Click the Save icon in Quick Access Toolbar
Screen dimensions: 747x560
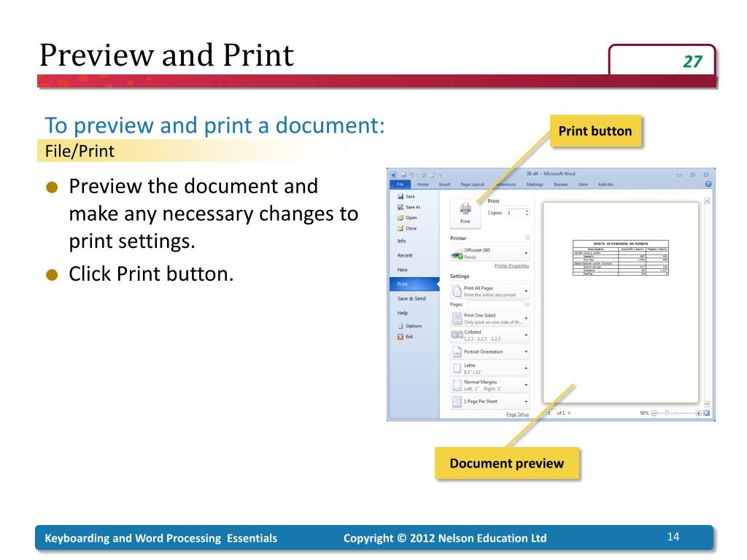403,175
